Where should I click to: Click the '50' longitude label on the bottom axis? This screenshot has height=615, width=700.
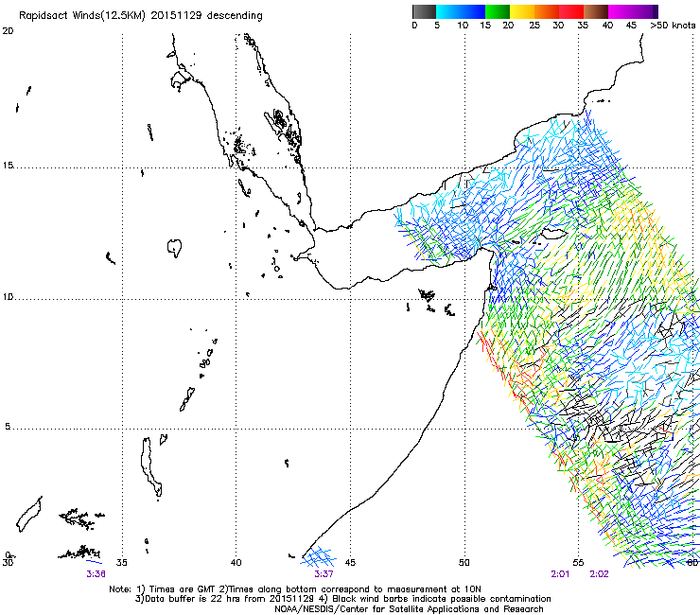pos(464,563)
